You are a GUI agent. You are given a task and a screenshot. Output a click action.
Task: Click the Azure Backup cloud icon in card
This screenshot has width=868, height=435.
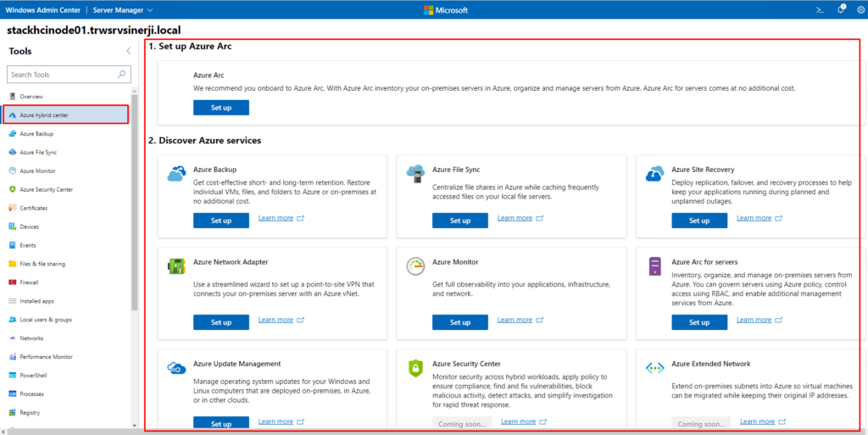pos(176,174)
